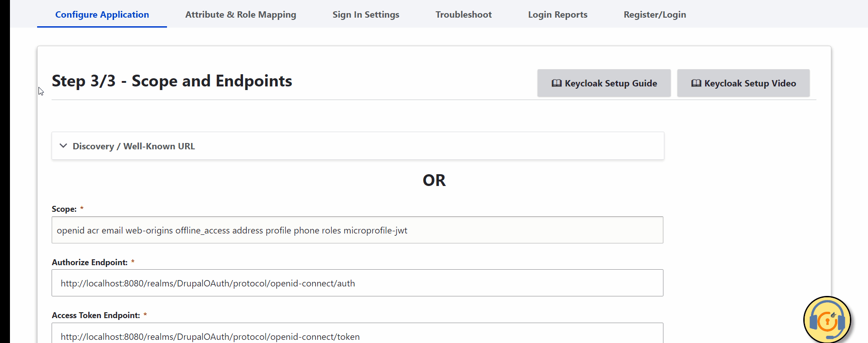Click the book icon on Keycloak Setup Guide
868x343 pixels.
coord(556,83)
